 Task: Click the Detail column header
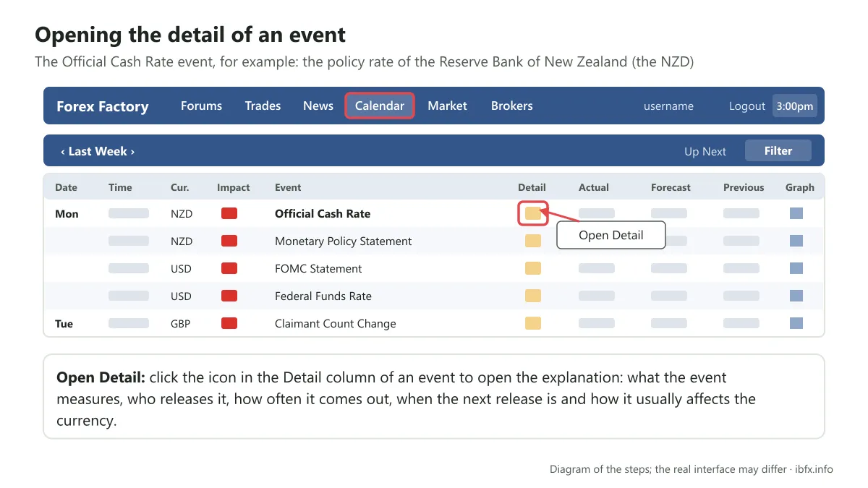[x=532, y=187]
